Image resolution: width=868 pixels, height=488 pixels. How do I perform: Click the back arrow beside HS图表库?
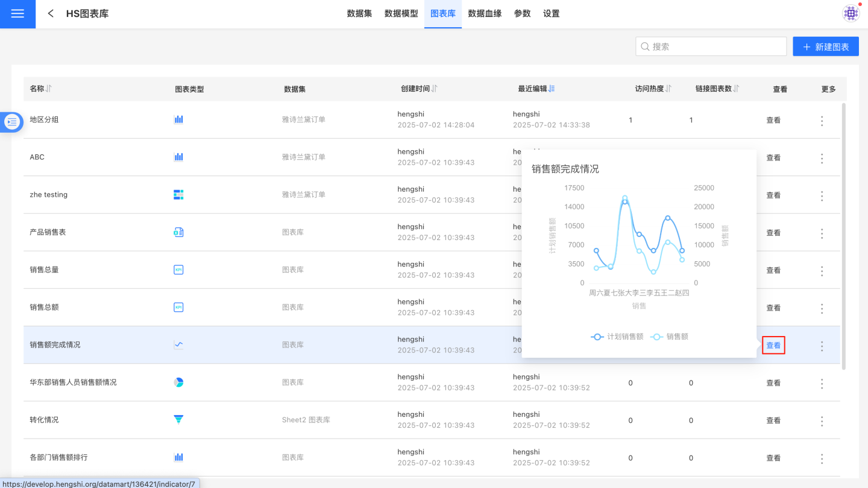coord(51,13)
